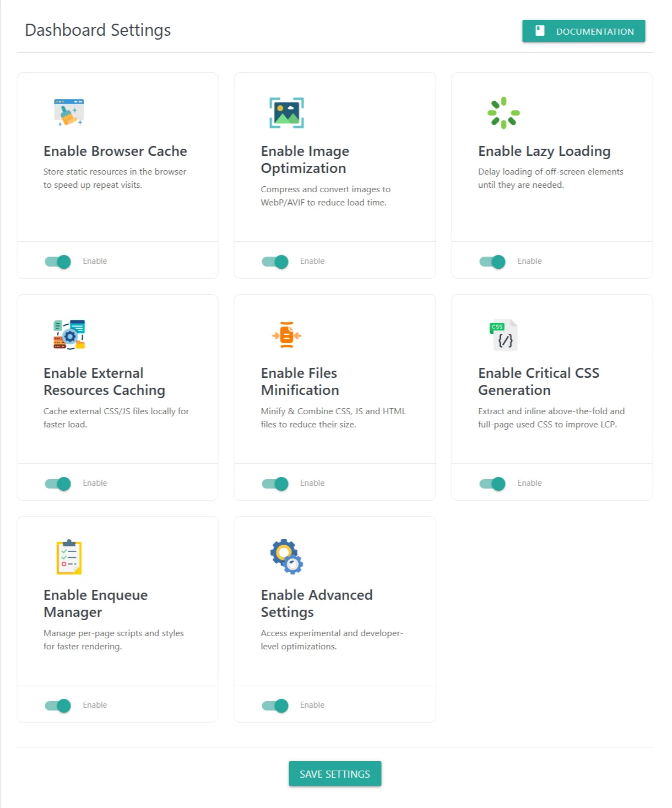672x808 pixels.
Task: Disable Files Minification toggle
Action: pyautogui.click(x=275, y=484)
